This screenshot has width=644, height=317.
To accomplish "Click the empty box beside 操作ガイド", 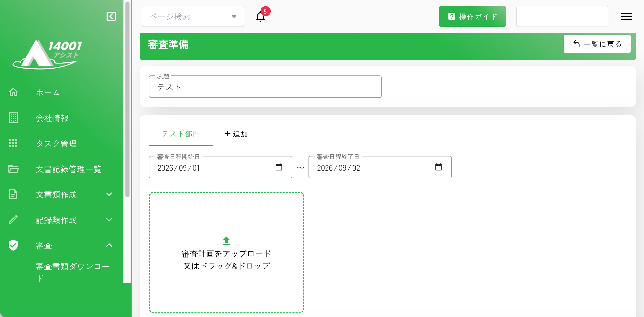I will [x=562, y=17].
